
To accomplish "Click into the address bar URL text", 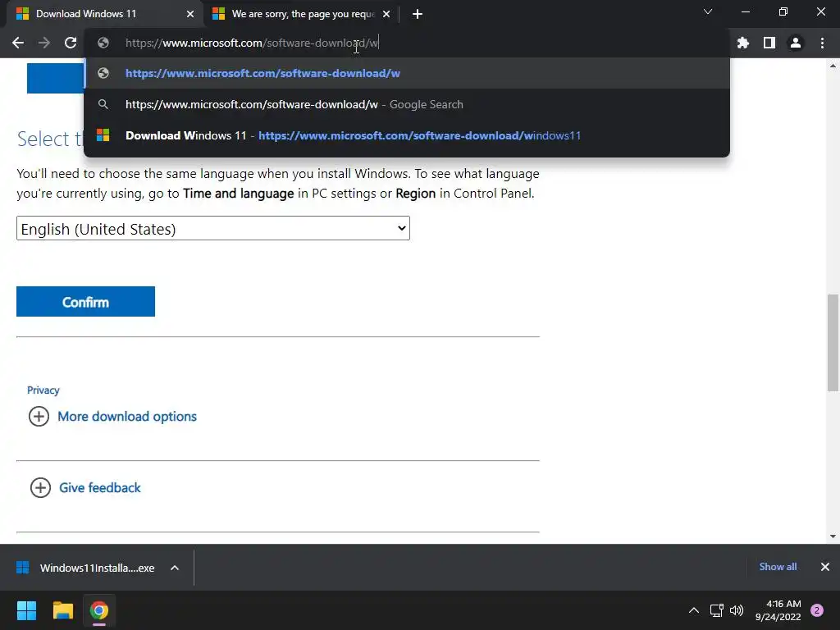I will click(252, 43).
